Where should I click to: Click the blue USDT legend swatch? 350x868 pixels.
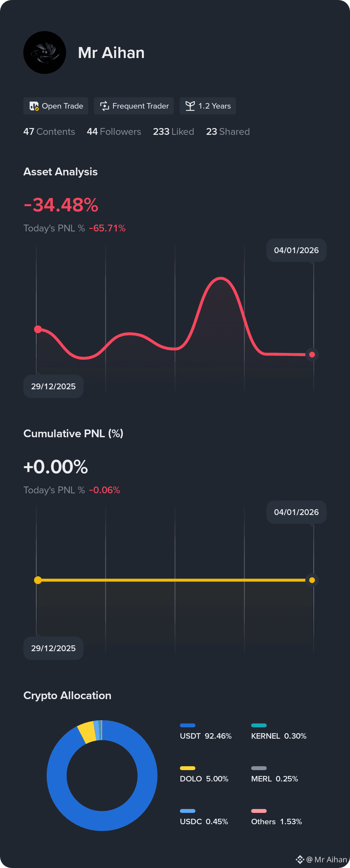tap(188, 725)
